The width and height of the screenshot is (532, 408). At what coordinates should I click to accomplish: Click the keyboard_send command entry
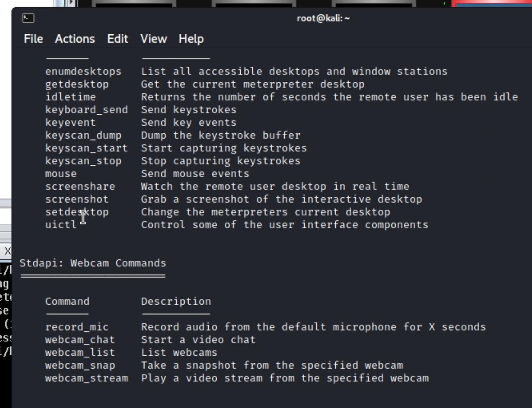point(87,110)
